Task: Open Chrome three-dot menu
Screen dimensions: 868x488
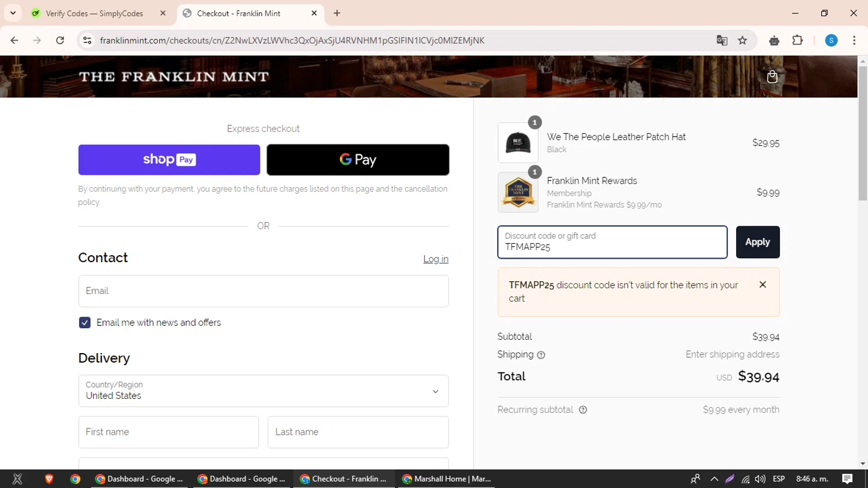Action: point(854,41)
